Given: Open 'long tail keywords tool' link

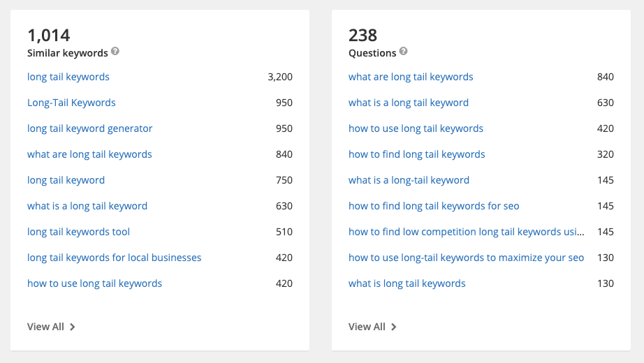Looking at the screenshot, I should coord(78,232).
